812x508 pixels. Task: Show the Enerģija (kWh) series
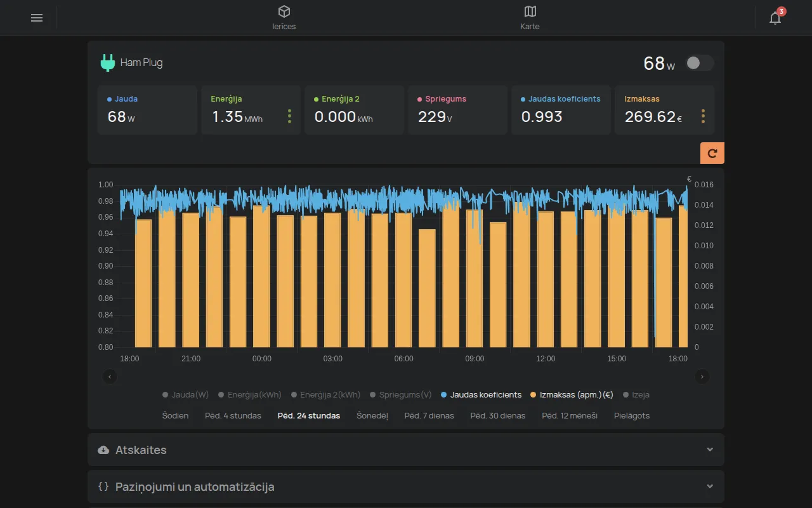250,395
